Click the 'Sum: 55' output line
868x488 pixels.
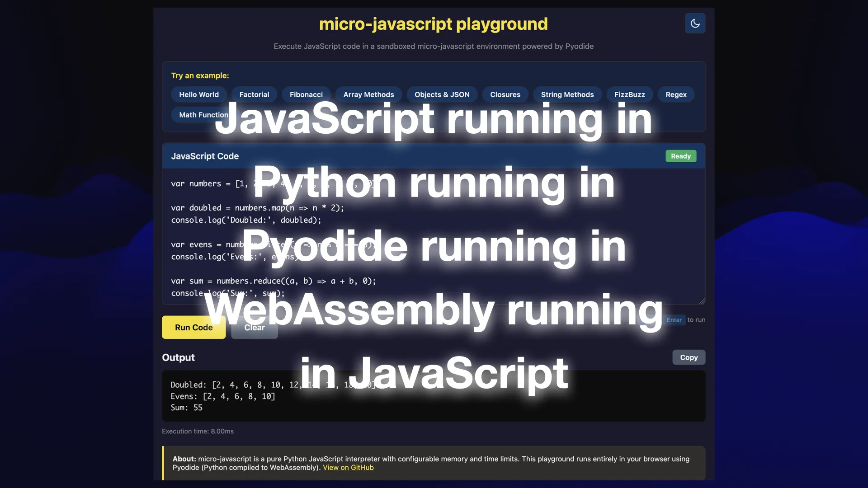(186, 408)
